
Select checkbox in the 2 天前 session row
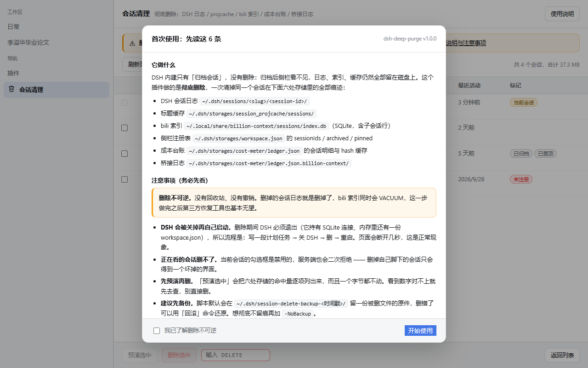click(x=124, y=128)
